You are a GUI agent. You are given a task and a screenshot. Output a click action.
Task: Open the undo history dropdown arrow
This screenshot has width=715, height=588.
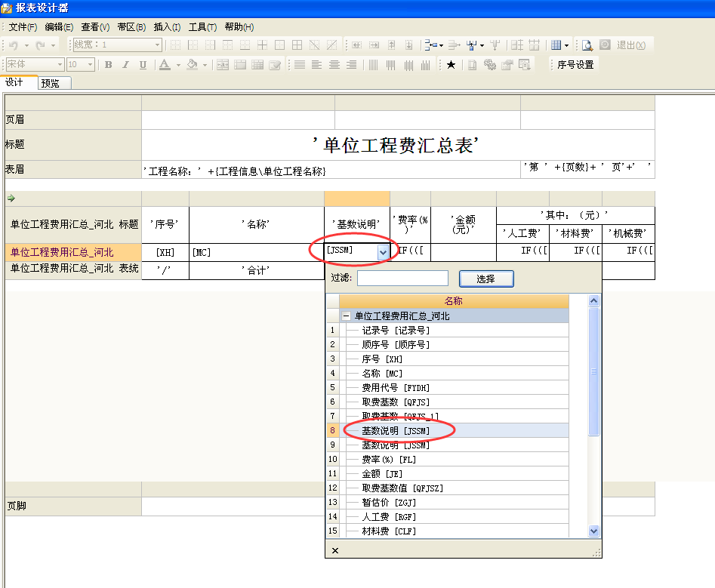pyautogui.click(x=26, y=45)
